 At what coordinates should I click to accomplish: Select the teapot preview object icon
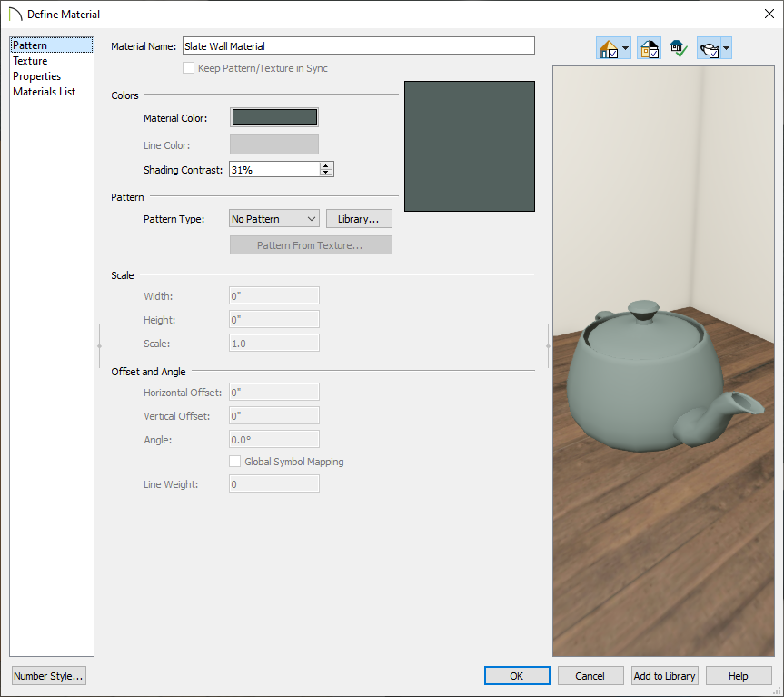[709, 48]
